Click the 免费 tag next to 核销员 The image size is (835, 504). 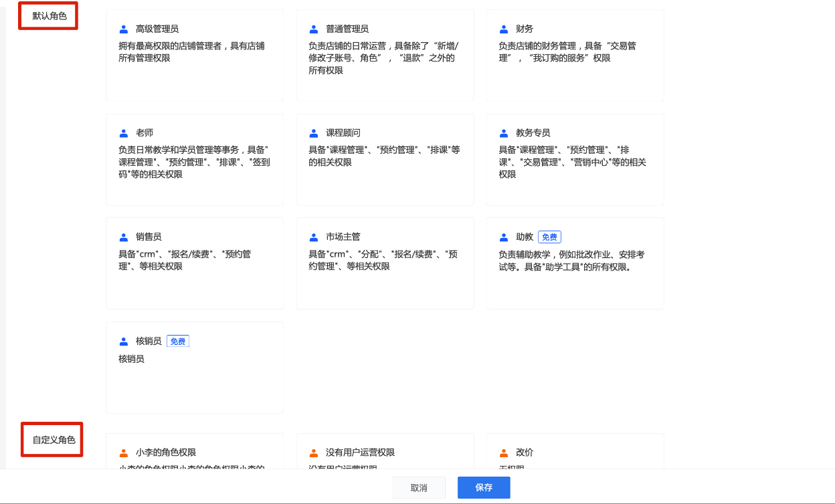tap(178, 342)
